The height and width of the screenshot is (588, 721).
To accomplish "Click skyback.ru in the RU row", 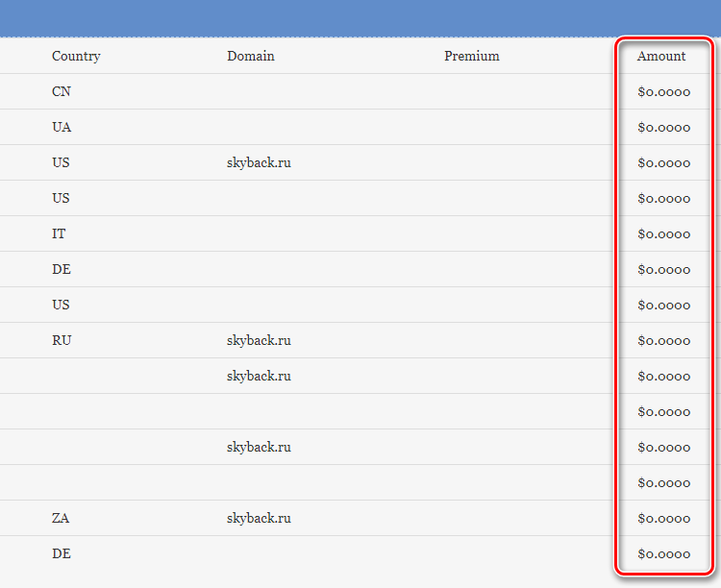I will (259, 341).
